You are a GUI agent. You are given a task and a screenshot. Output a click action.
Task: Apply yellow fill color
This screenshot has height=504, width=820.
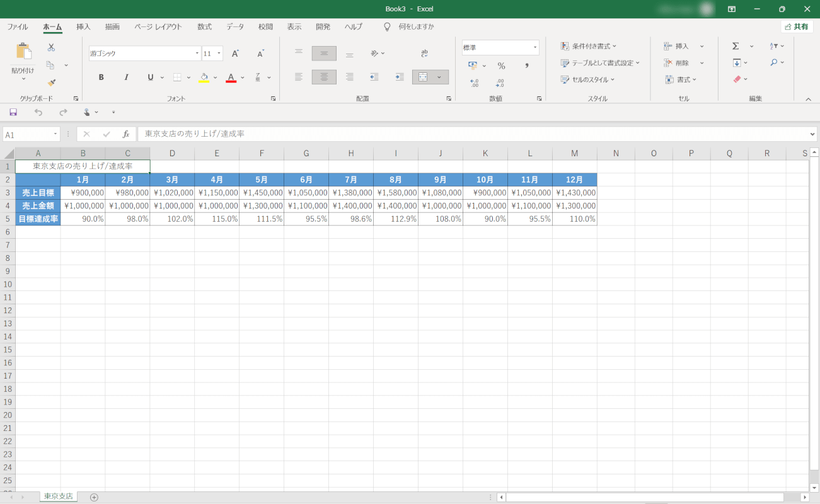point(204,77)
